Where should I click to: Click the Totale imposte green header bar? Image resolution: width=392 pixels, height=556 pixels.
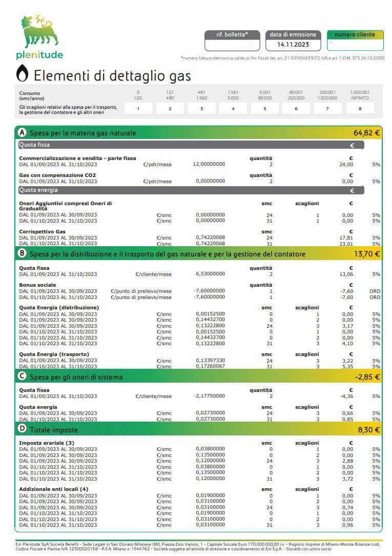[199, 429]
